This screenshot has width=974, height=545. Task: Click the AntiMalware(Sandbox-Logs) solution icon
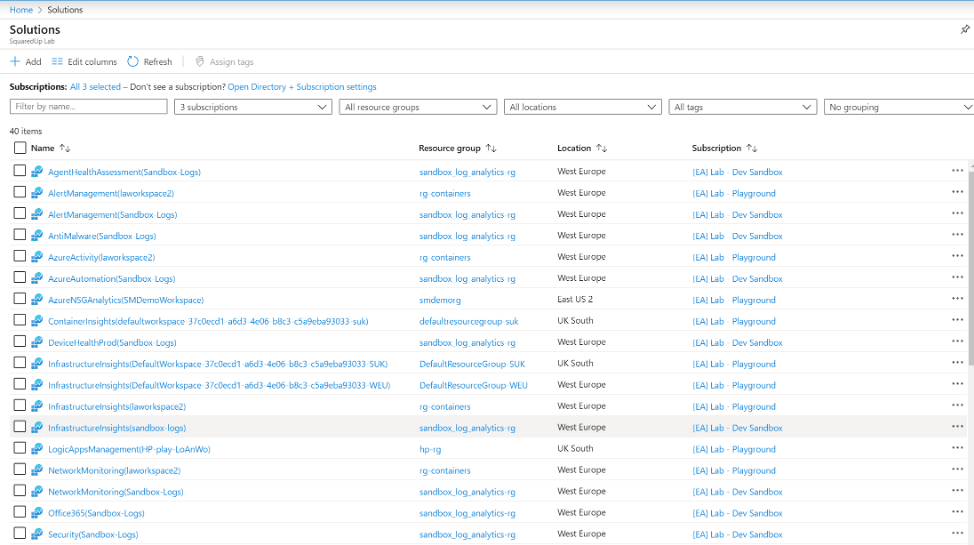(37, 236)
